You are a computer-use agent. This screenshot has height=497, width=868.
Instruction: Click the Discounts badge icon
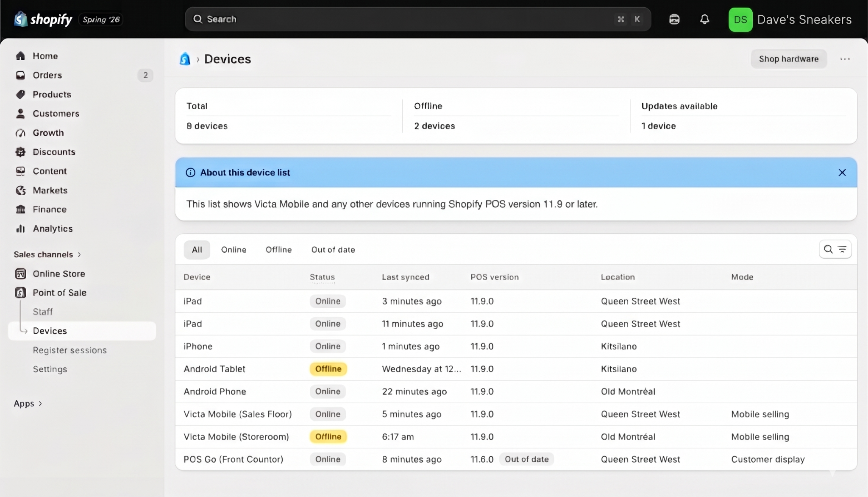click(x=20, y=152)
